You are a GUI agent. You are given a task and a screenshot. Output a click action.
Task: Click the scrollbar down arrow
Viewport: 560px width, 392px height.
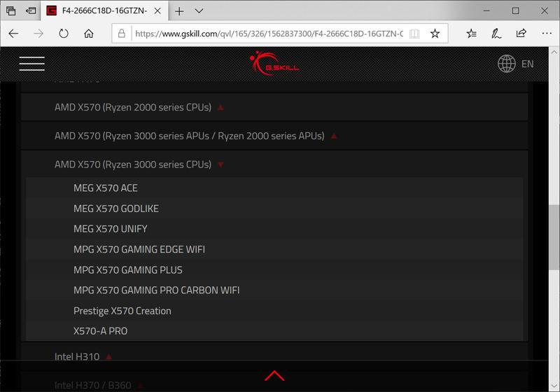click(554, 386)
